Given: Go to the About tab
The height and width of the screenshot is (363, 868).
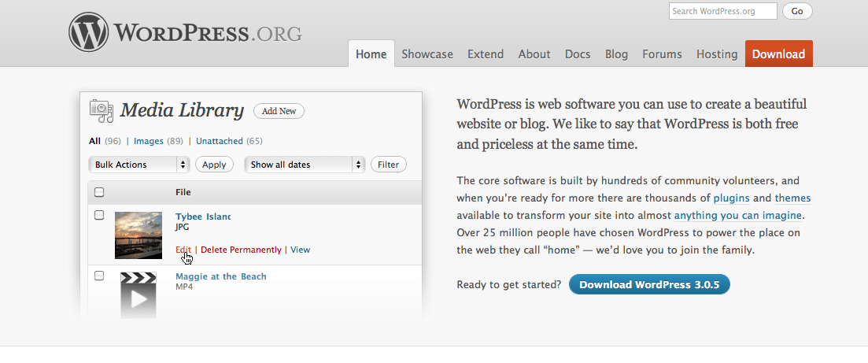Looking at the screenshot, I should coord(534,54).
